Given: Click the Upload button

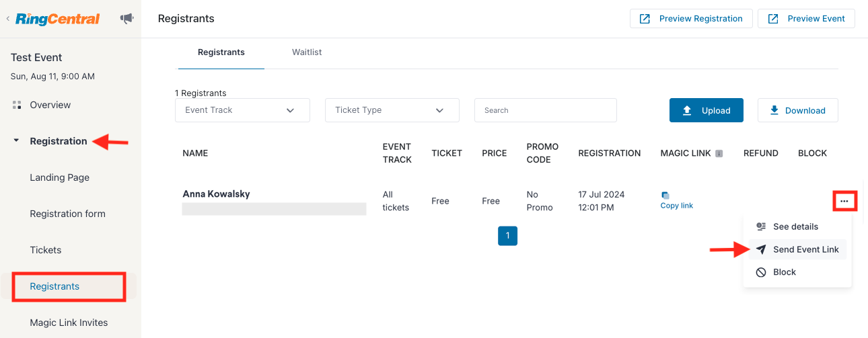Looking at the screenshot, I should tap(707, 110).
